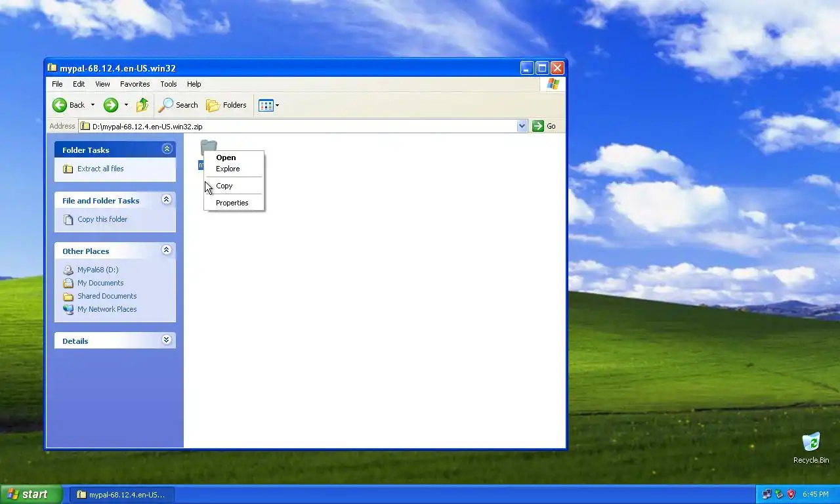The height and width of the screenshot is (504, 840).
Task: Open the Edit menu
Action: pyautogui.click(x=79, y=84)
